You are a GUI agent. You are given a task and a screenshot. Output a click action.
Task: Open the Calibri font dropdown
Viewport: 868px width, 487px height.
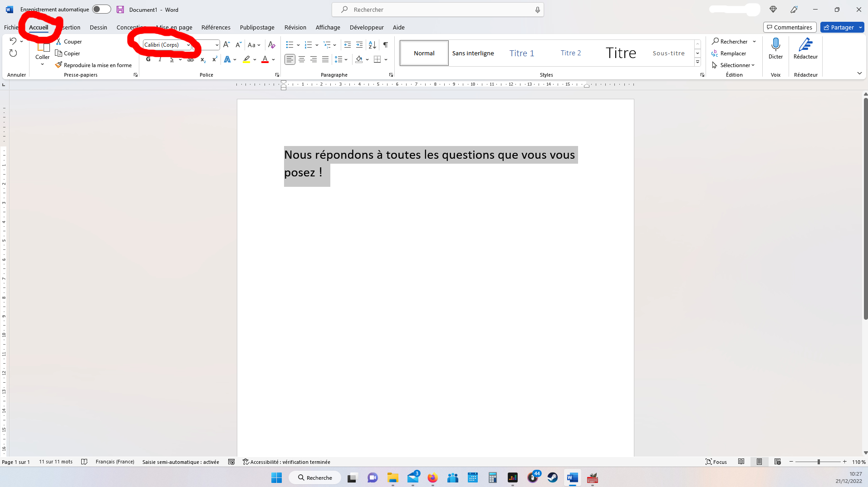pos(188,44)
